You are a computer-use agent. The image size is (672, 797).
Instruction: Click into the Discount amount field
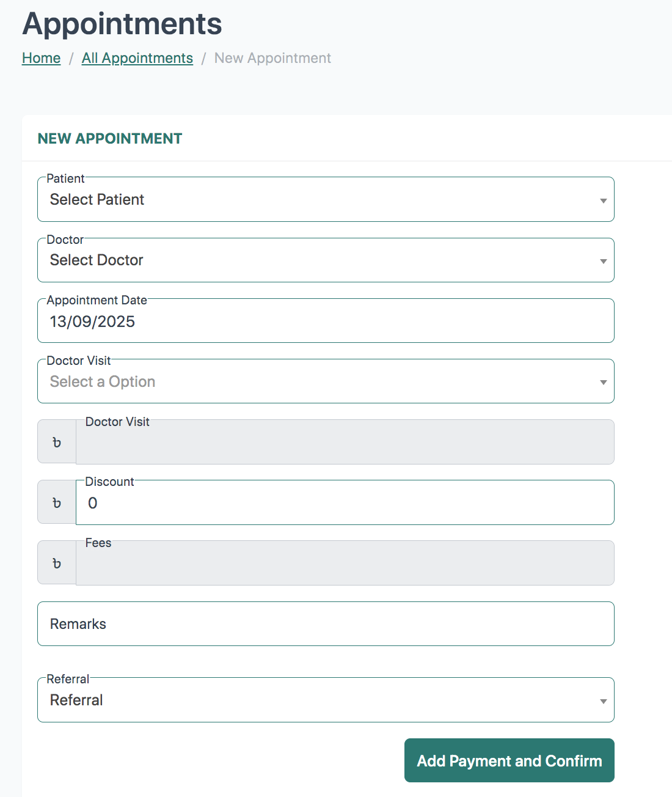(x=345, y=503)
